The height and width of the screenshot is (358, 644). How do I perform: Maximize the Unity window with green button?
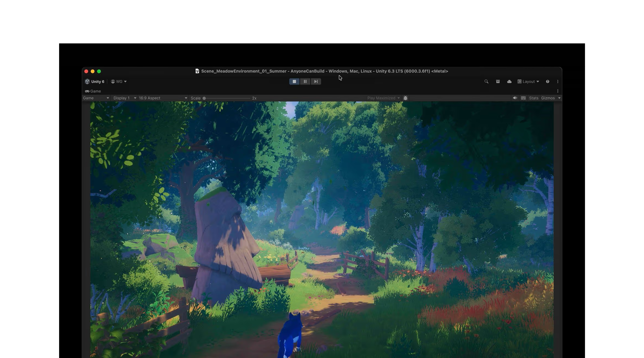tap(99, 71)
